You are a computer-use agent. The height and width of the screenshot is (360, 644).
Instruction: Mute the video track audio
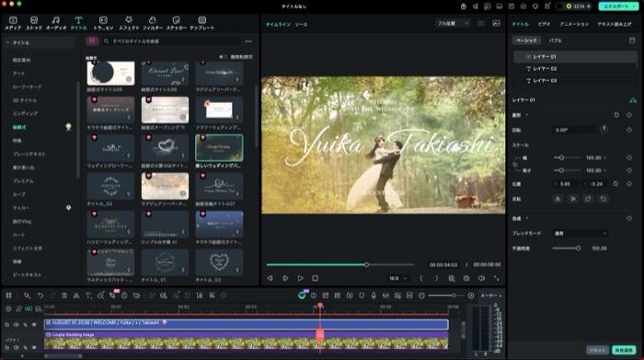point(25,348)
